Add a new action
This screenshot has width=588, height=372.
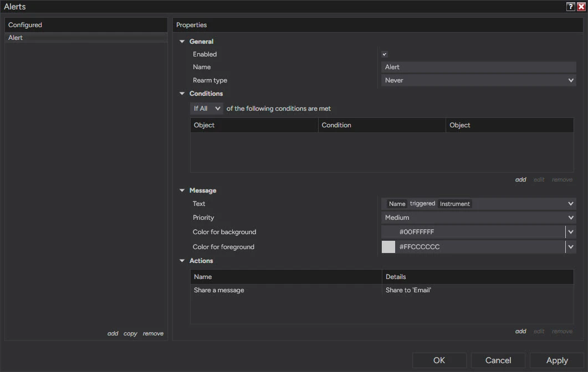coord(520,331)
